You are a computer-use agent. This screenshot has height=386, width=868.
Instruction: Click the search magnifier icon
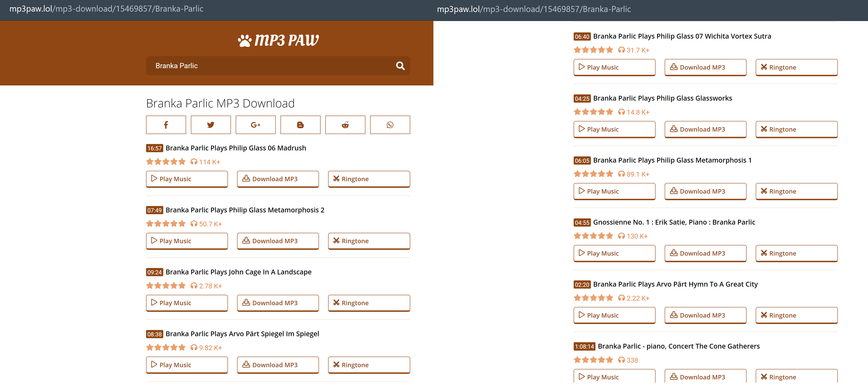pyautogui.click(x=400, y=66)
